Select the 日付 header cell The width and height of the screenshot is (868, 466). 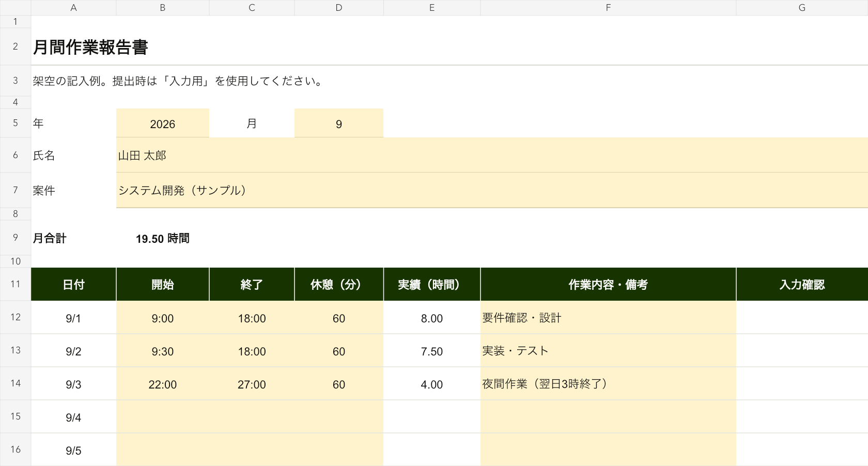click(x=73, y=284)
